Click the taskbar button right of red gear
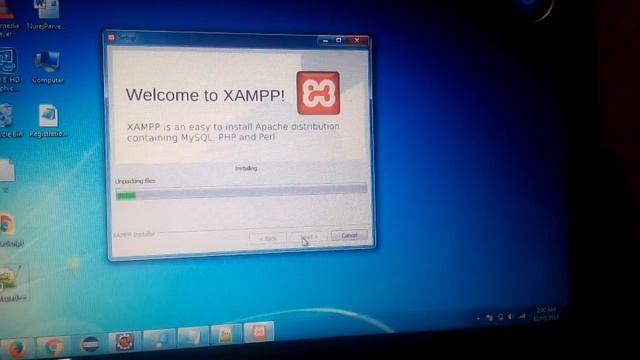Image resolution: width=640 pixels, height=360 pixels. pos(159,339)
